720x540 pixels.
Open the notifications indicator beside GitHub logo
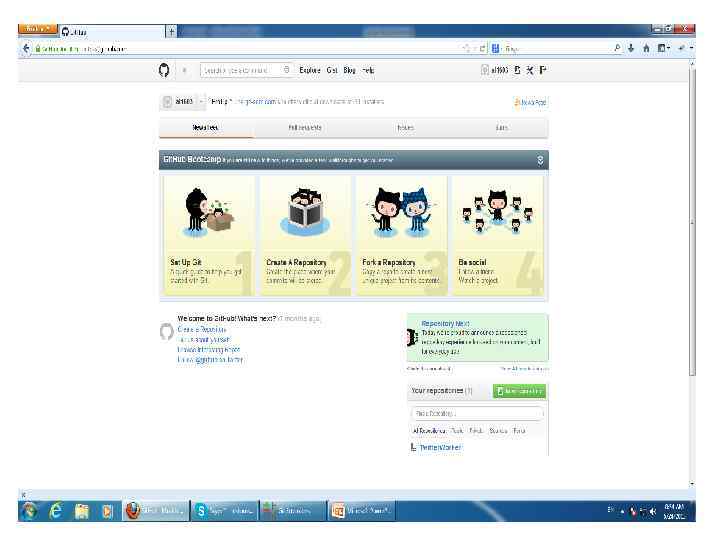tap(185, 70)
